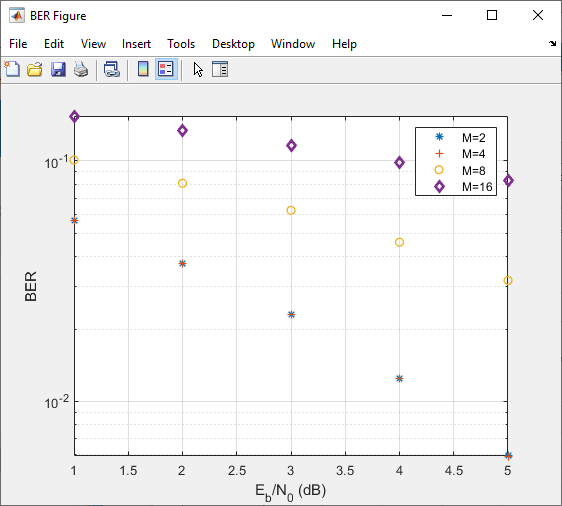Viewport: 562px width, 506px height.
Task: Open the Property Inspector toolbar icon
Action: tap(220, 69)
